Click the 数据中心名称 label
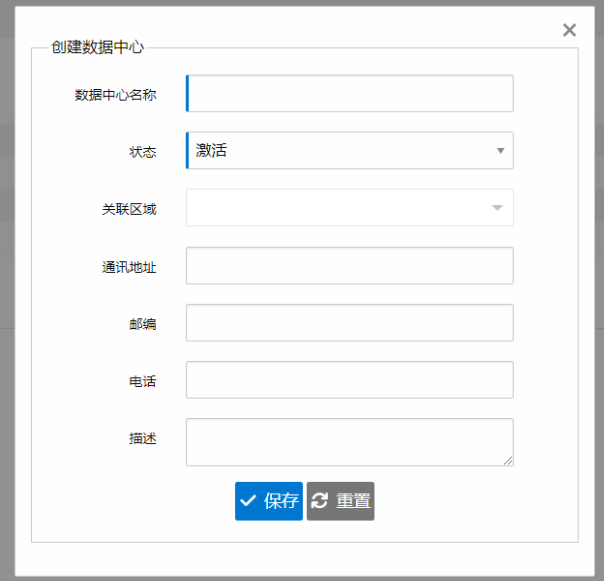 coord(116,95)
